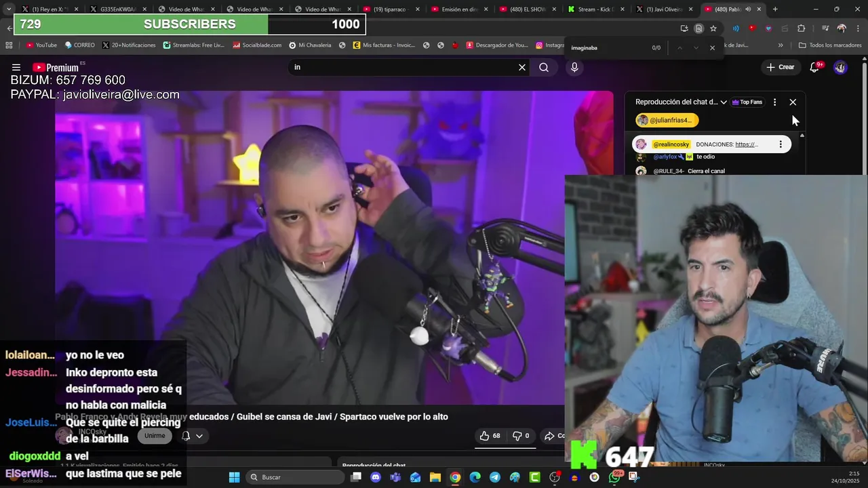Open the YouTube bookmark
The height and width of the screenshot is (488, 868).
click(x=41, y=45)
